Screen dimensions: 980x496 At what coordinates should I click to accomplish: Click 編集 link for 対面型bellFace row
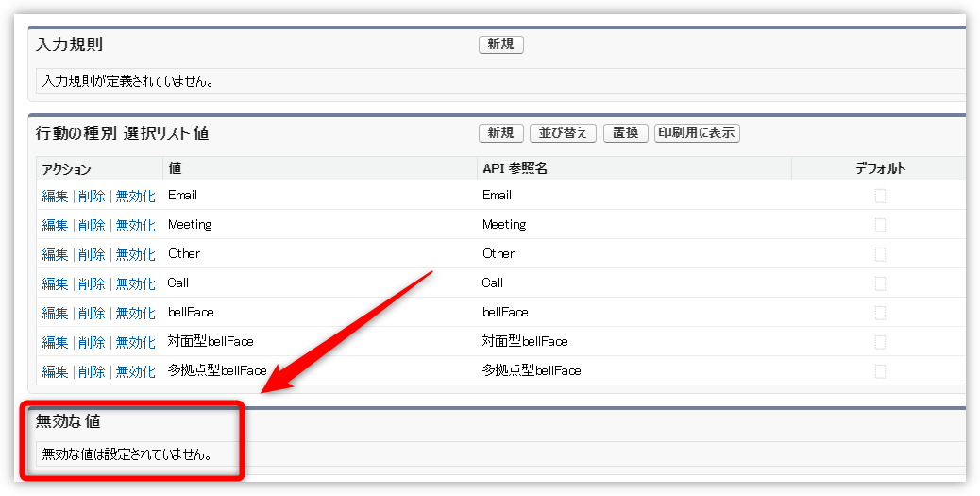[55, 342]
